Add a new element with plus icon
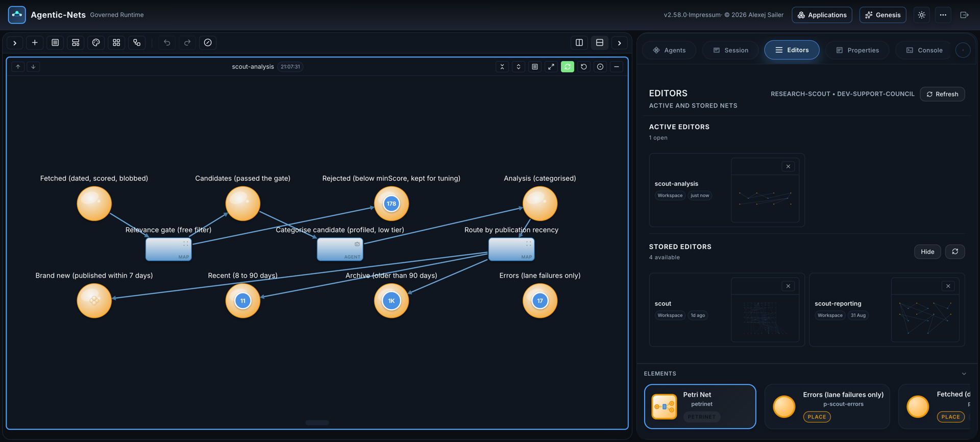 (35, 43)
